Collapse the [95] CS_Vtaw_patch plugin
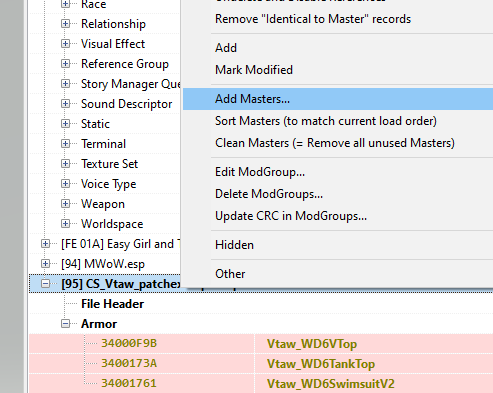 pyautogui.click(x=46, y=284)
